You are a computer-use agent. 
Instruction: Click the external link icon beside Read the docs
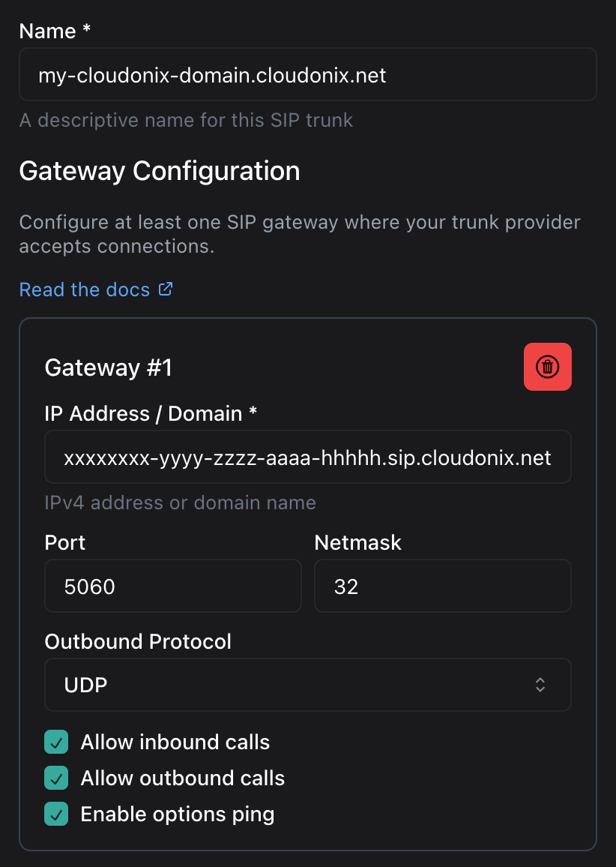166,289
